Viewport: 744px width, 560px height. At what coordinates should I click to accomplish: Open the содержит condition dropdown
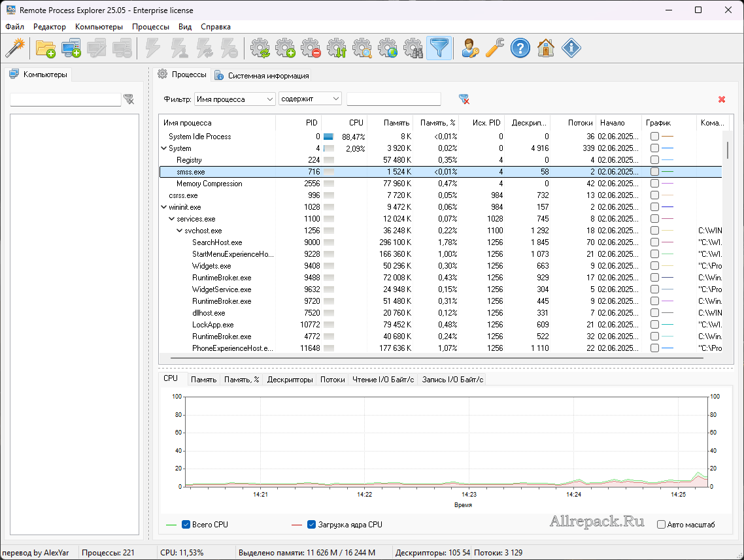310,99
